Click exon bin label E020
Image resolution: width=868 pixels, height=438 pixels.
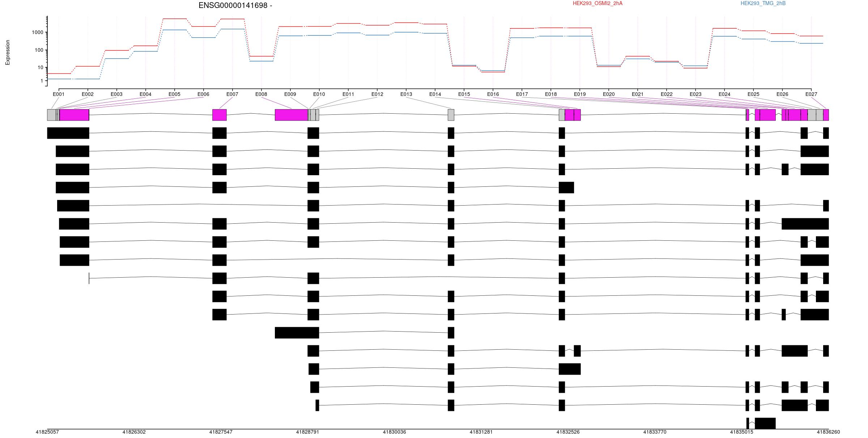coord(609,94)
